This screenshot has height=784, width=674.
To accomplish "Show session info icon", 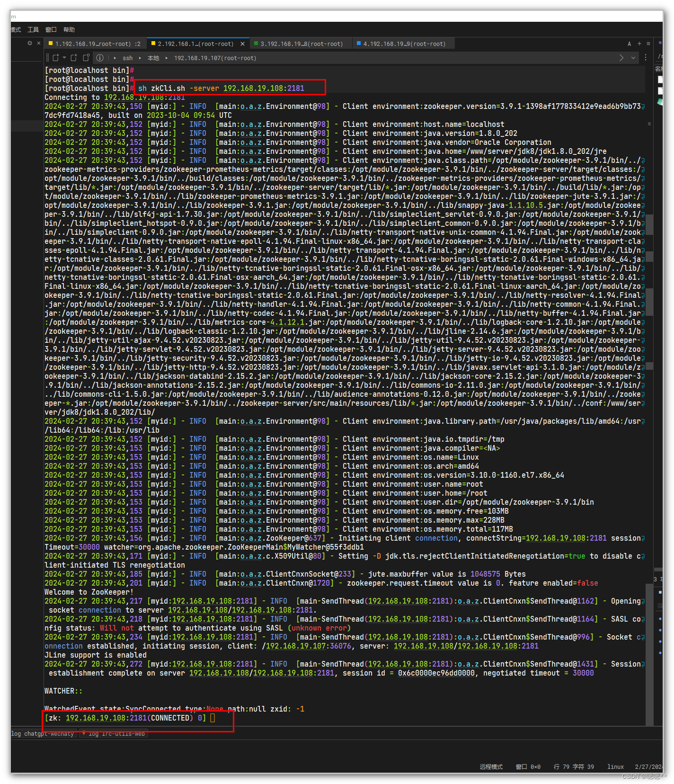I will click(x=100, y=58).
